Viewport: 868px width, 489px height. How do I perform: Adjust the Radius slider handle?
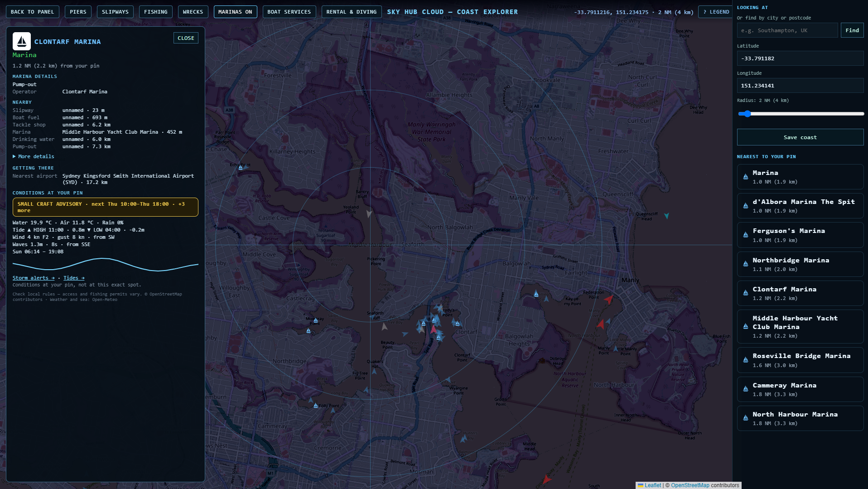[747, 114]
